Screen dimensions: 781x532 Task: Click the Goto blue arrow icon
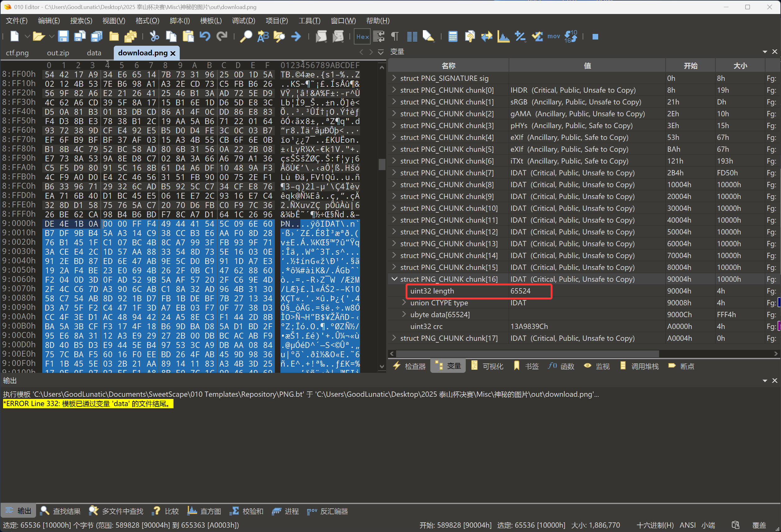point(296,36)
